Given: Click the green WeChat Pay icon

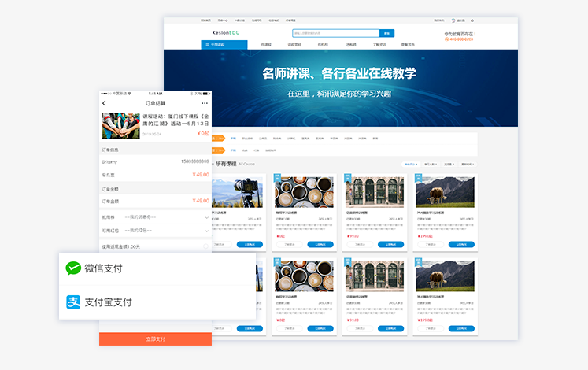Looking at the screenshot, I should (73, 268).
